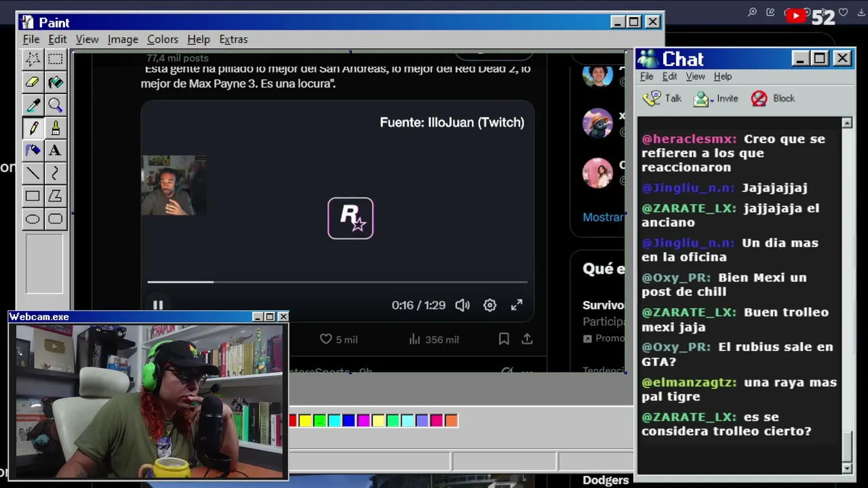Image resolution: width=868 pixels, height=488 pixels.
Task: Select the Pick Color eyedropper tool
Action: point(33,105)
